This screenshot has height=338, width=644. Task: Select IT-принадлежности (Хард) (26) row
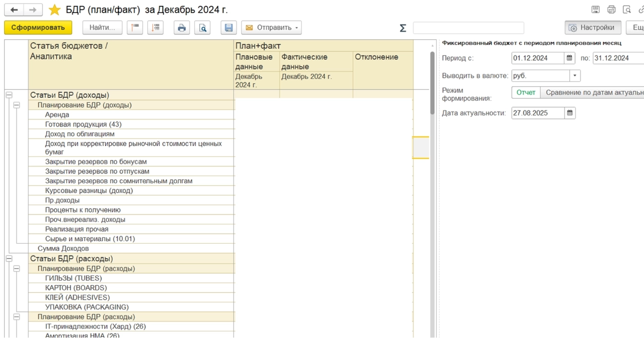pos(131,326)
